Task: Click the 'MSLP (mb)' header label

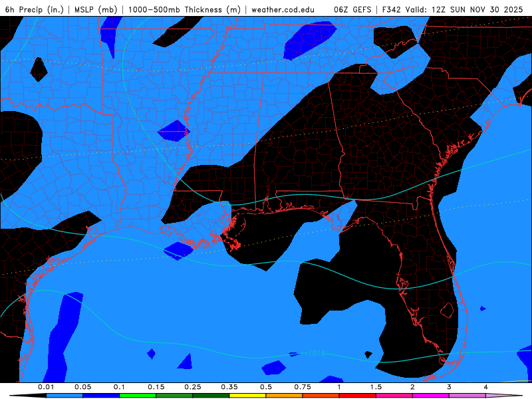Action: (x=96, y=9)
